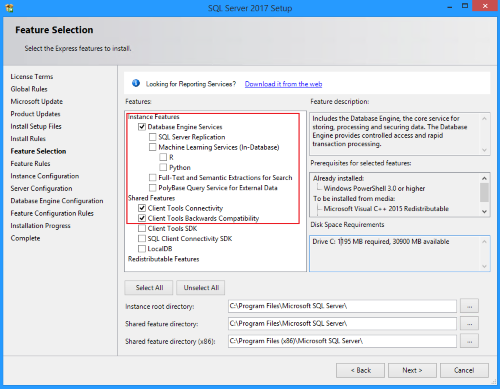
Task: Cancel the SQL Server setup
Action: (x=464, y=370)
